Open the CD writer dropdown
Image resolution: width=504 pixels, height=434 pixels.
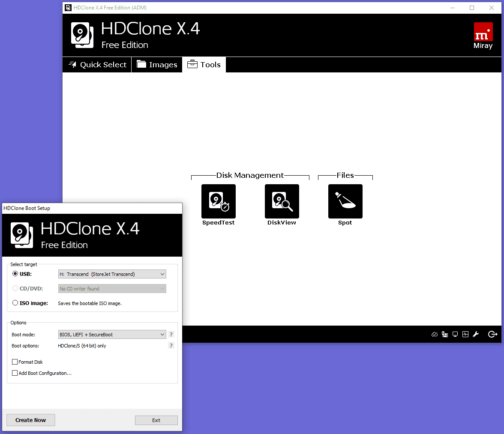(112, 288)
